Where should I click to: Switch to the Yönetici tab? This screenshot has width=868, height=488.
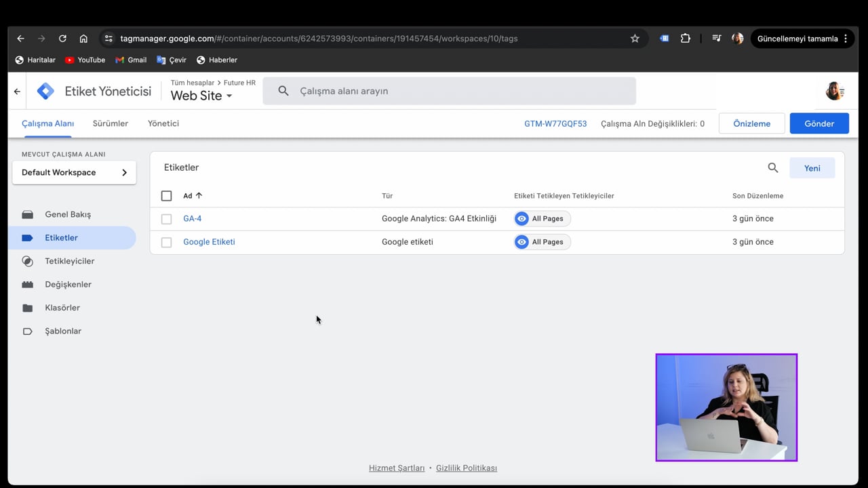click(x=163, y=123)
